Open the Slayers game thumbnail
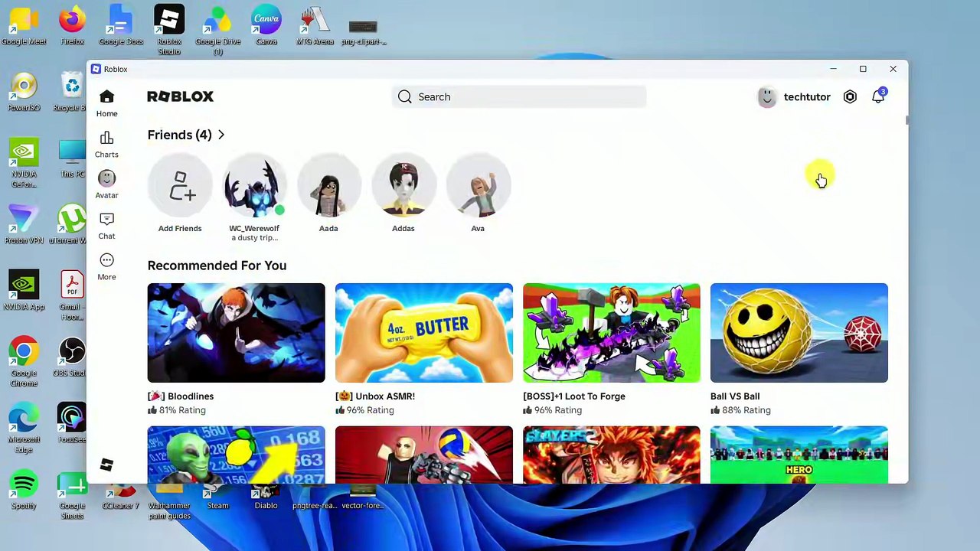The width and height of the screenshot is (980, 551). click(611, 455)
